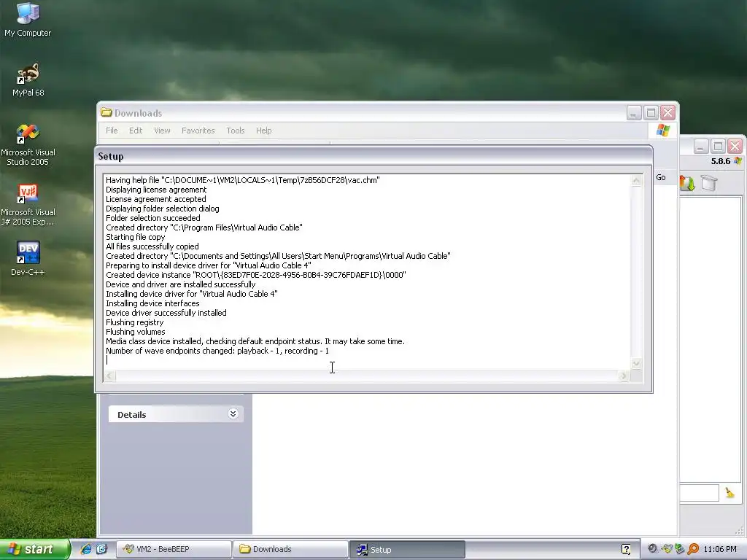This screenshot has height=560, width=747.
Task: Open the Favorites menu in Downloads window
Action: click(x=198, y=131)
